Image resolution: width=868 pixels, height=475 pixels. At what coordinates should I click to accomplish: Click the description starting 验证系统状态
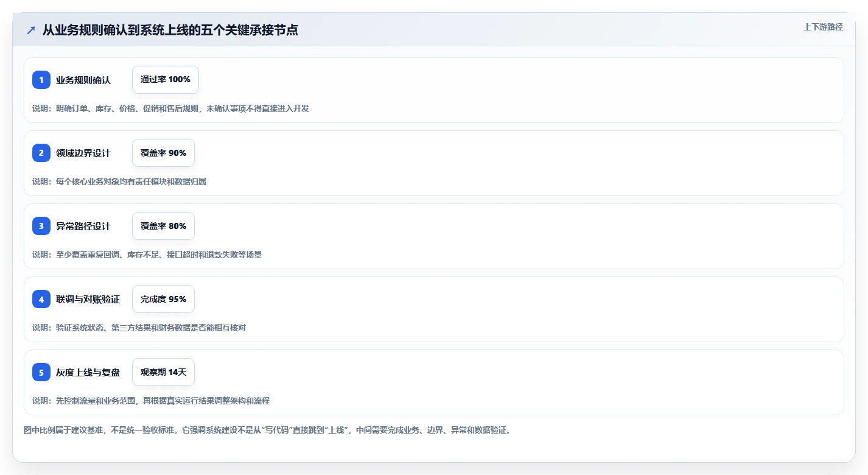point(139,328)
